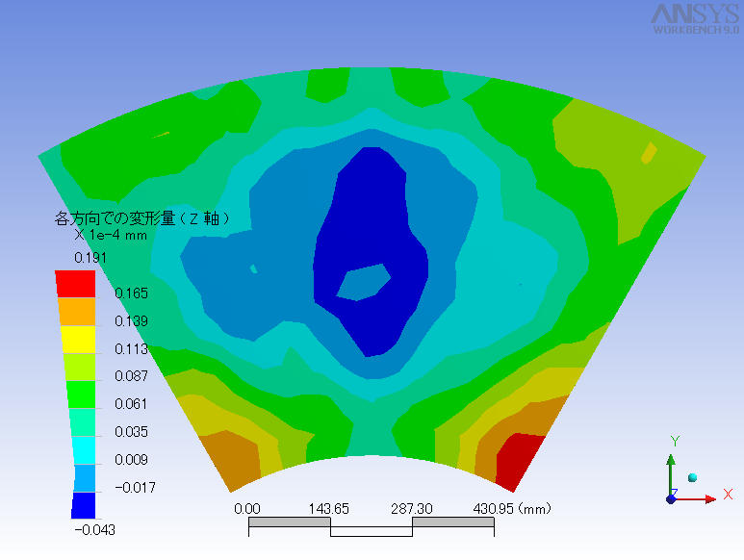744x560 pixels.
Task: Click the legend value 0.009
Action: coord(132,460)
